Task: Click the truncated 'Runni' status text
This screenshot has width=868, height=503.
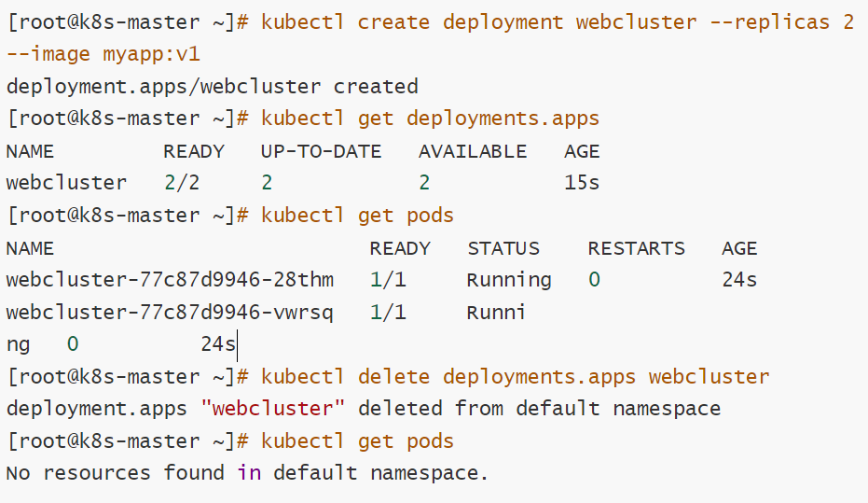Action: 496,313
